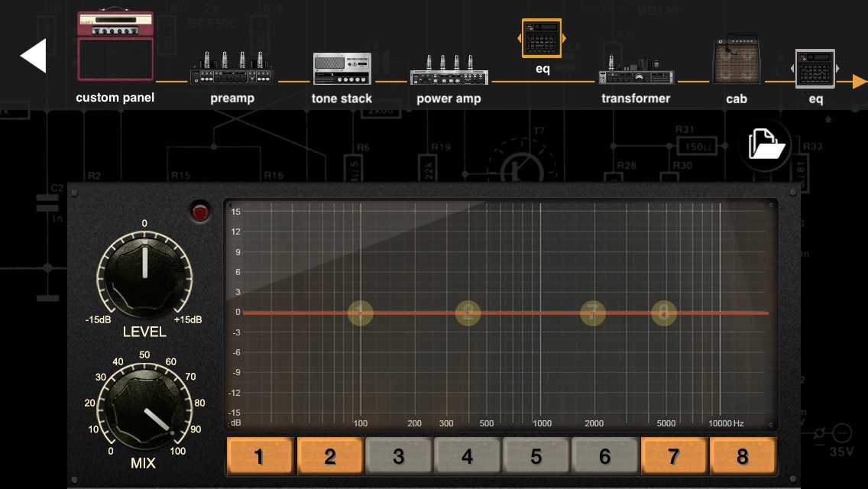The height and width of the screenshot is (489, 868).
Task: Click left arrow on highlighted eq module
Action: pos(520,38)
